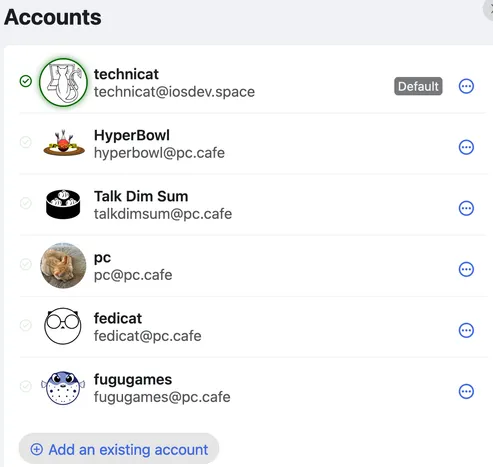Click the HyperBowl bowling avatar
Screen dimensions: 493x467
(63, 143)
